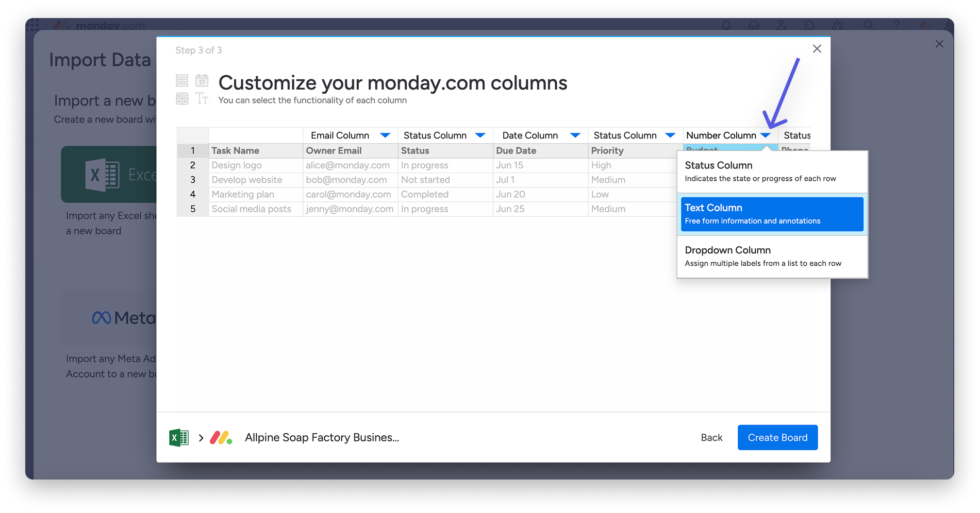Click the Not started status cell
Viewport: 980px width, 513px height.
[445, 180]
